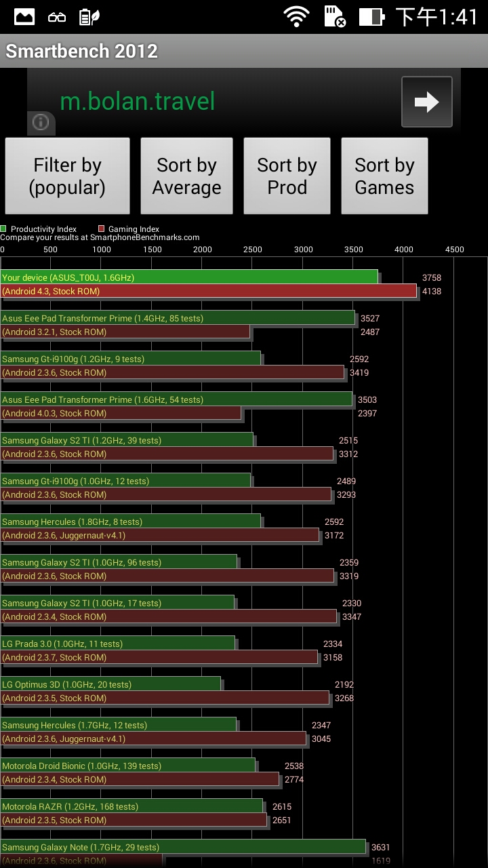The height and width of the screenshot is (868, 488).
Task: Click score value 3419
Action: (x=359, y=372)
